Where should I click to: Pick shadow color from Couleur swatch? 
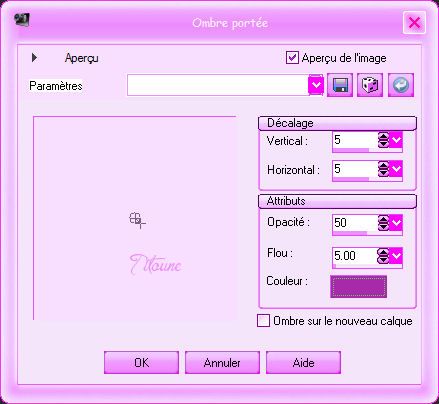pyautogui.click(x=359, y=286)
